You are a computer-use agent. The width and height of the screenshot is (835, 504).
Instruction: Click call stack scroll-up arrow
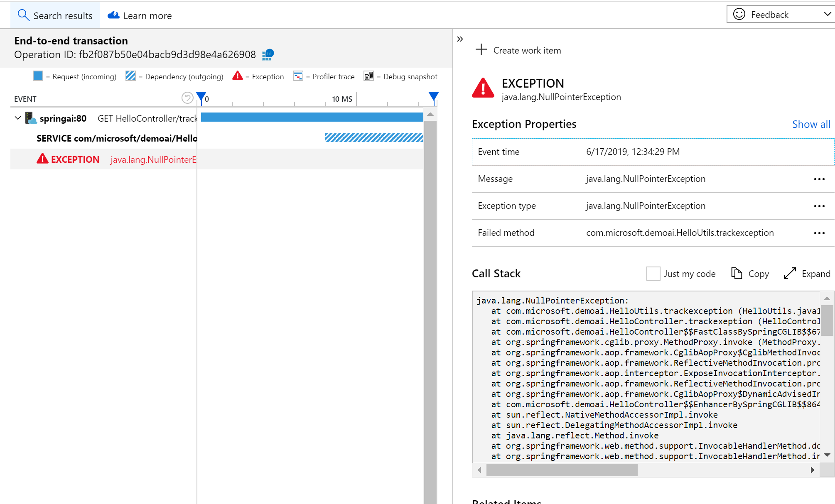[x=827, y=298]
